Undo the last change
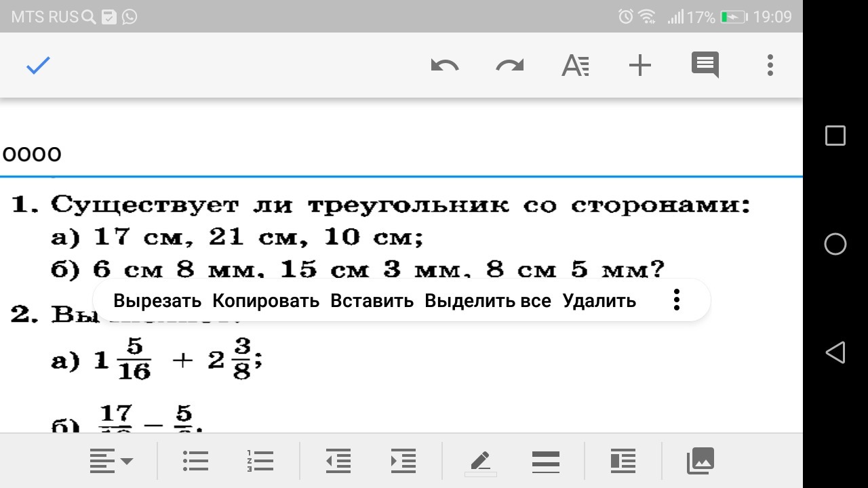 [x=445, y=65]
